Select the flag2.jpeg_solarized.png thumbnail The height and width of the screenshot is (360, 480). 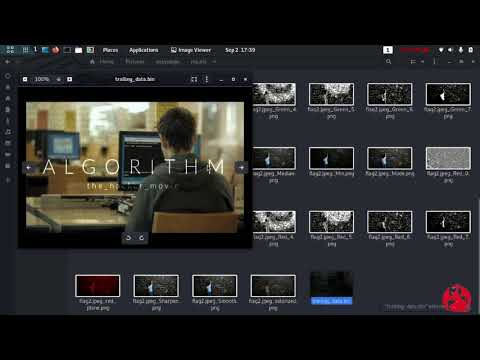coord(273,286)
